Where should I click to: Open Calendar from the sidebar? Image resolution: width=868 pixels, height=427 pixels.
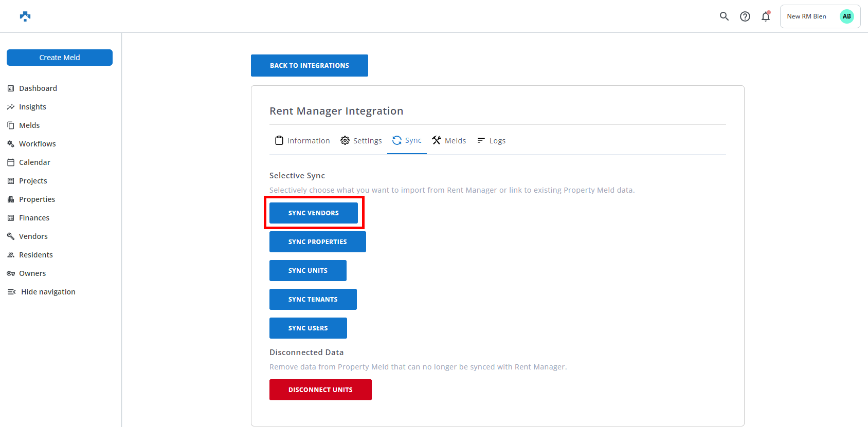tap(34, 162)
